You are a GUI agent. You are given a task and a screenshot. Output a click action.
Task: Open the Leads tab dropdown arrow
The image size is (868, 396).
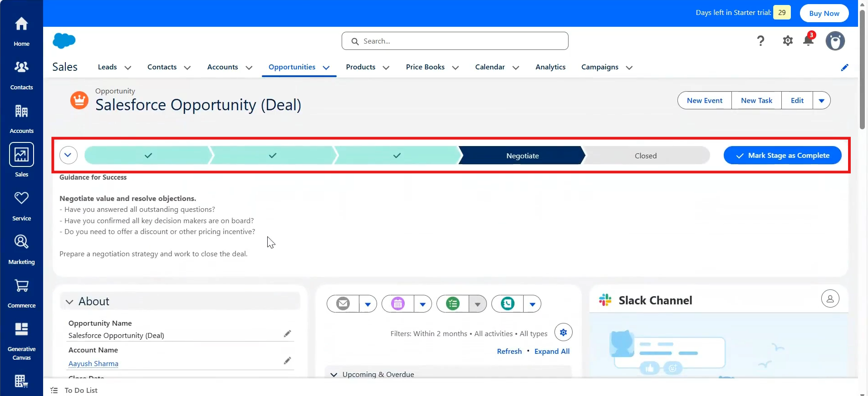click(x=128, y=68)
